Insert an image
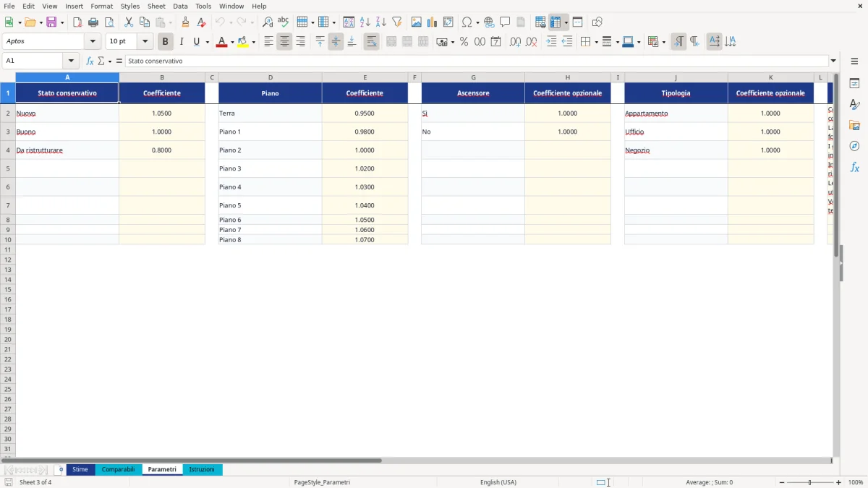868x488 pixels. [x=417, y=22]
